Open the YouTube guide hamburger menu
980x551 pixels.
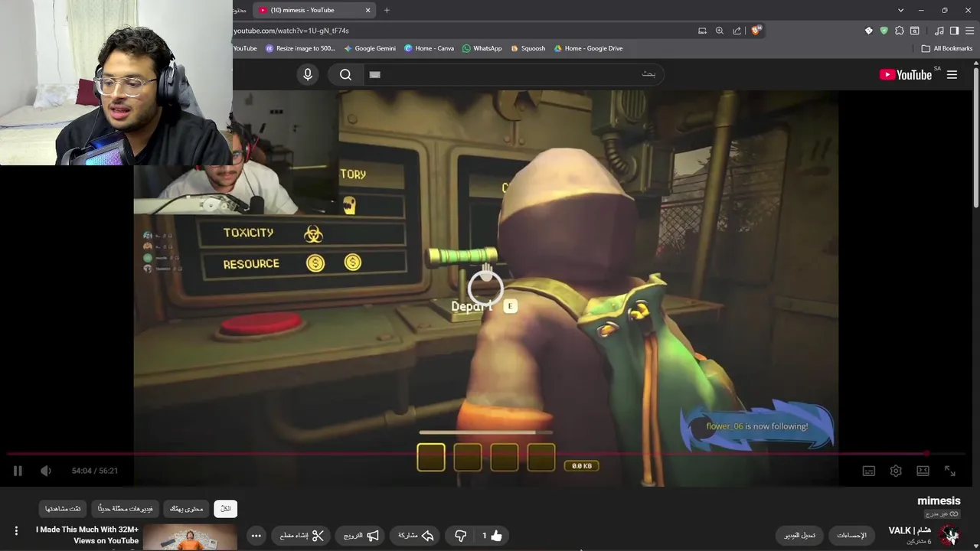point(952,74)
